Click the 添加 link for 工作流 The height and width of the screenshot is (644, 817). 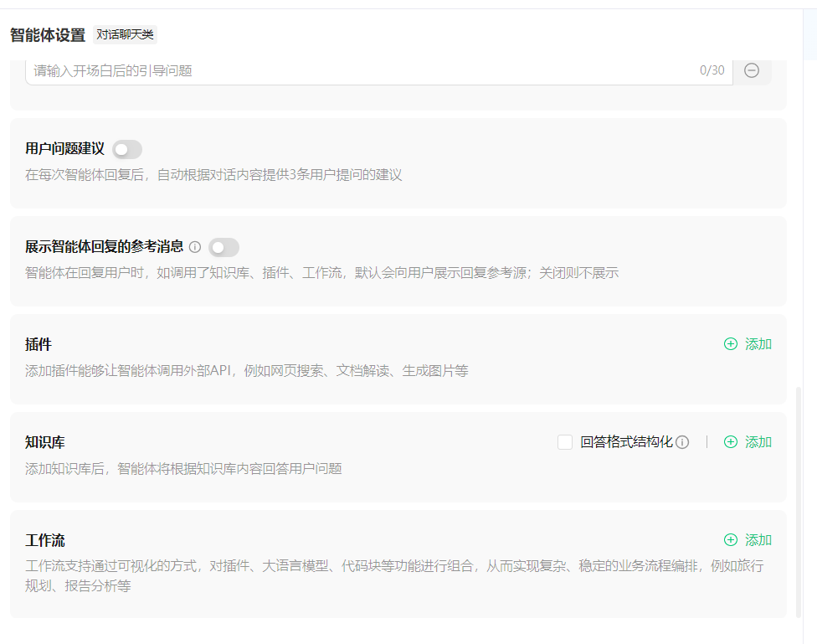click(x=756, y=540)
